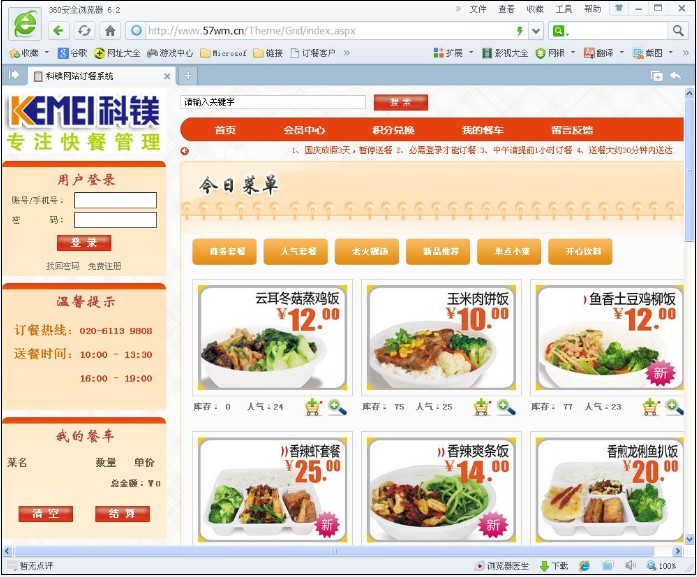Click magnifier icon under 玉米肉饼饭
This screenshot has width=697, height=577.
[506, 407]
